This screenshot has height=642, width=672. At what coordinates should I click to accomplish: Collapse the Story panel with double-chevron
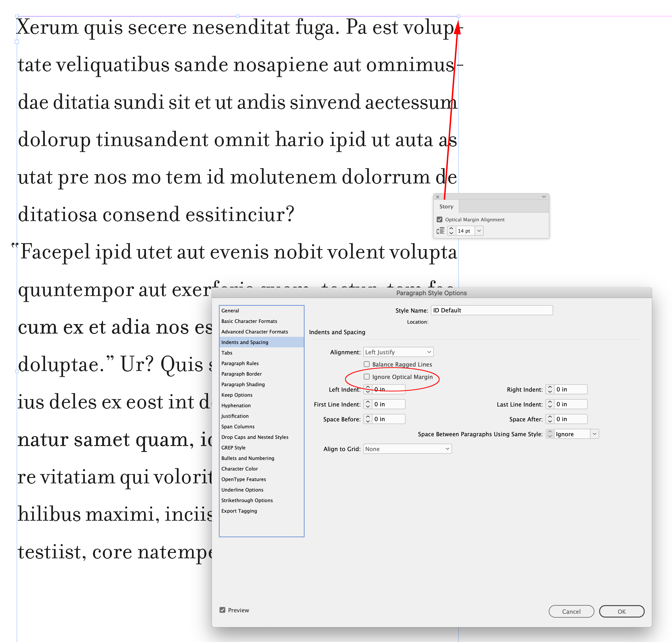(544, 197)
